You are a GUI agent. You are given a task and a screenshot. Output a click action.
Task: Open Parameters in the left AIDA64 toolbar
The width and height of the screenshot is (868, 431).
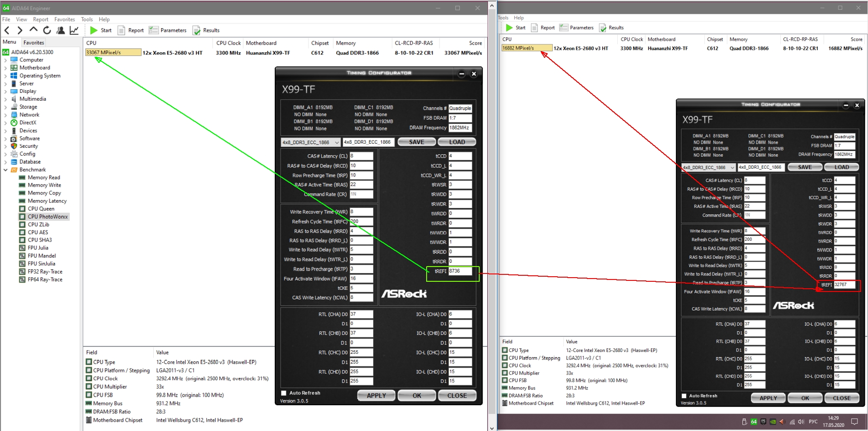(x=167, y=30)
